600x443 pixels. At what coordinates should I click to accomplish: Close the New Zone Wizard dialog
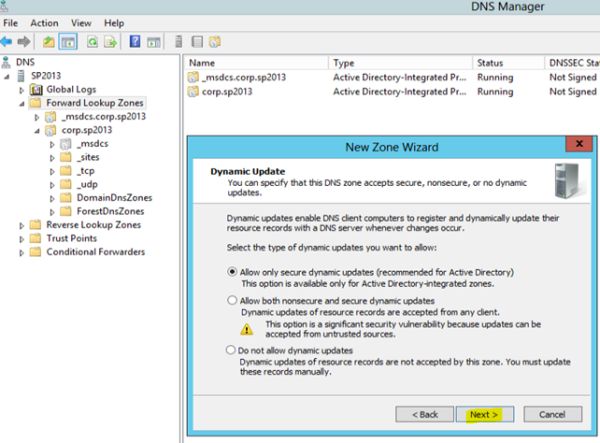coord(579,144)
